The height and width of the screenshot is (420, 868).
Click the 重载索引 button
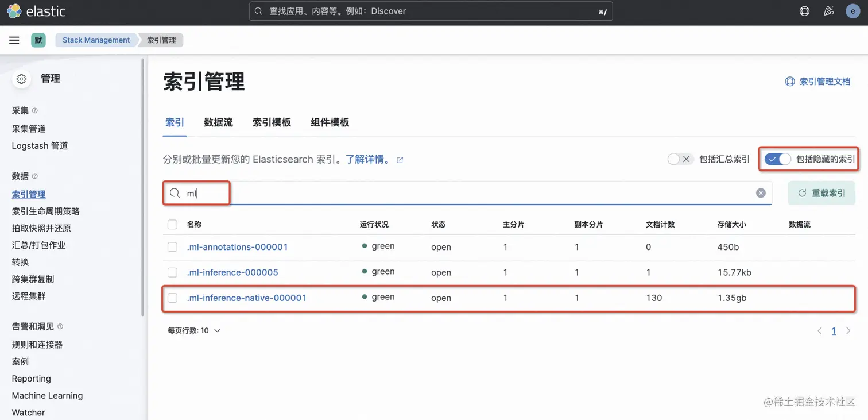tap(821, 193)
